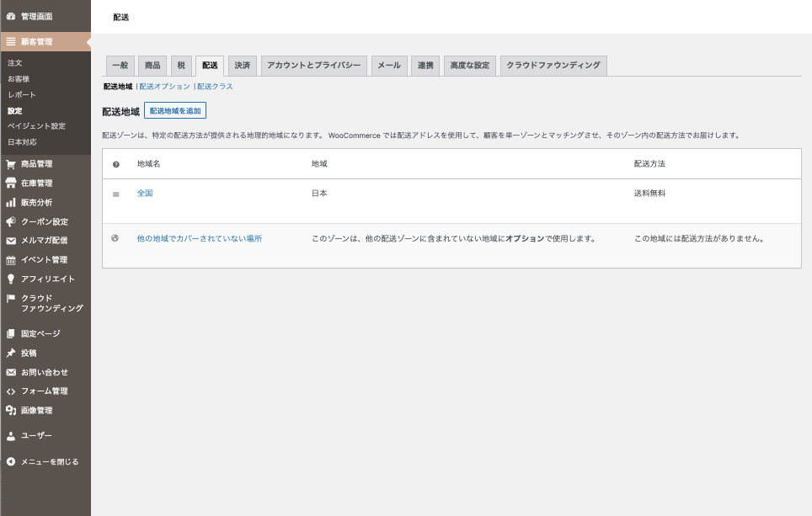Image resolution: width=812 pixels, height=516 pixels.
Task: Click the lightbulb icon beside アフィリエイト
Action: point(11,279)
